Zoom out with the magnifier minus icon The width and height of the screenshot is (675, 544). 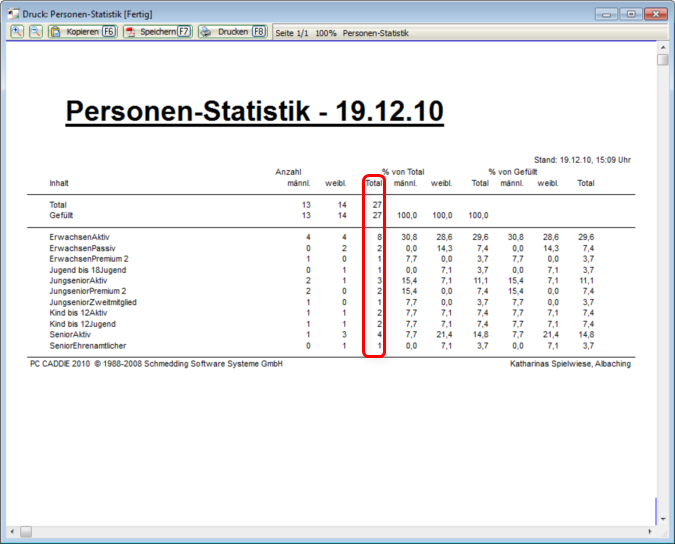pyautogui.click(x=36, y=31)
